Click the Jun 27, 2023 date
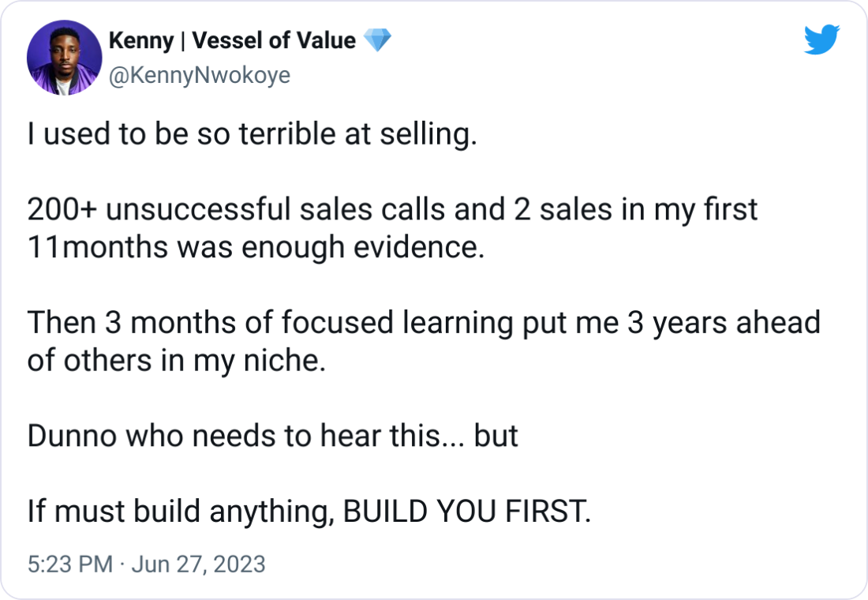 [199, 564]
